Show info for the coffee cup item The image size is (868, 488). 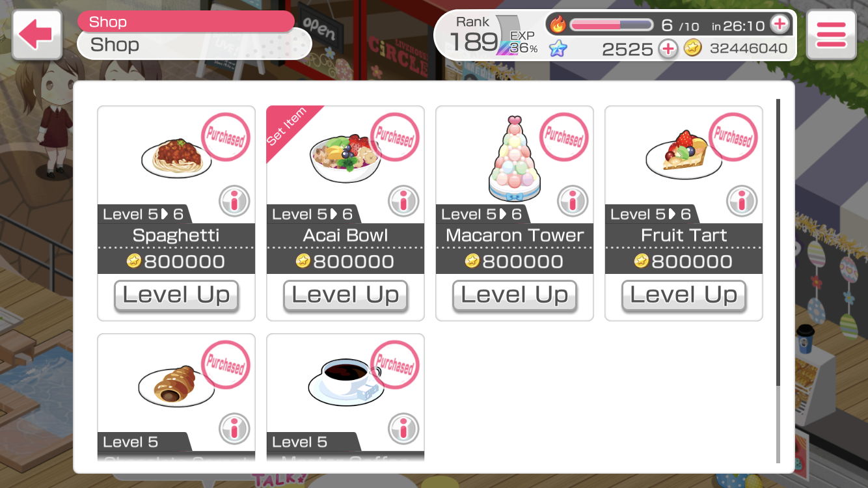pyautogui.click(x=404, y=429)
